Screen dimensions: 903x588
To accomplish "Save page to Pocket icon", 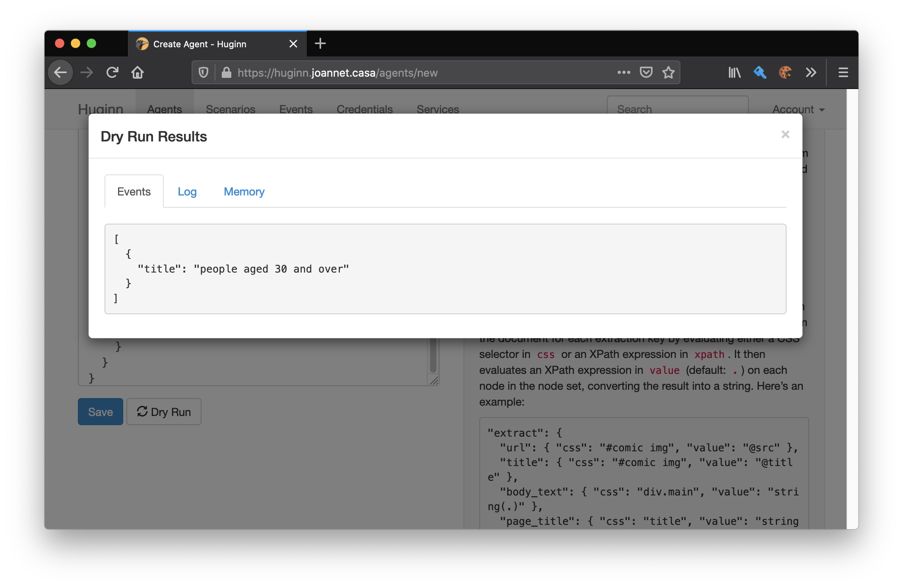I will 646,73.
